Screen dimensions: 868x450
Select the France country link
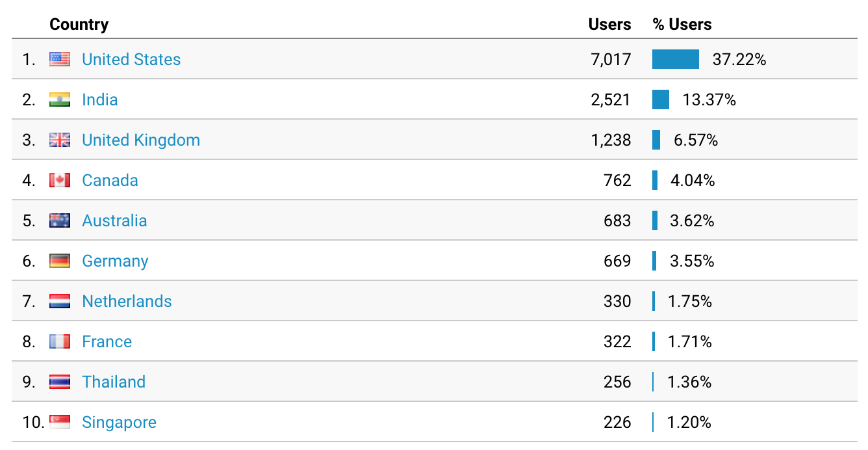click(x=107, y=341)
